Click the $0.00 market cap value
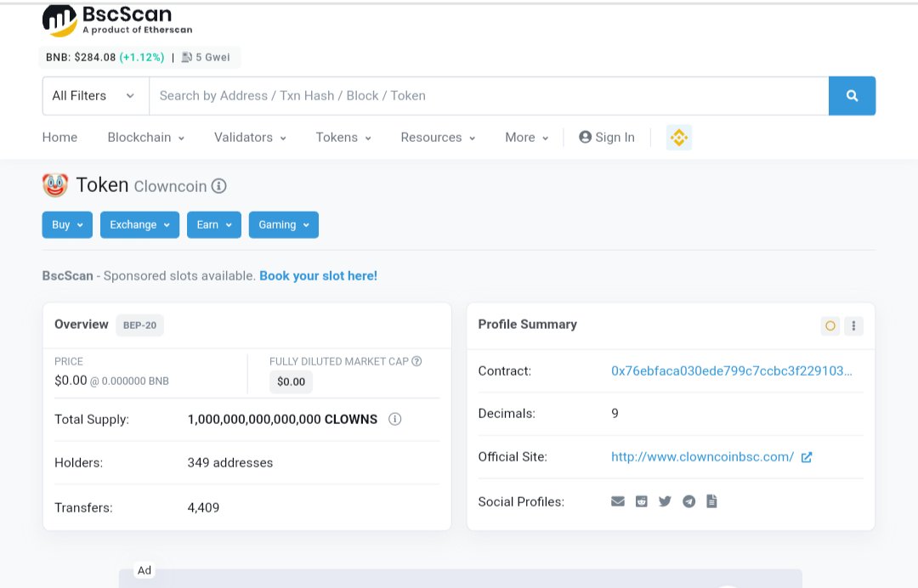The image size is (918, 588). 291,382
